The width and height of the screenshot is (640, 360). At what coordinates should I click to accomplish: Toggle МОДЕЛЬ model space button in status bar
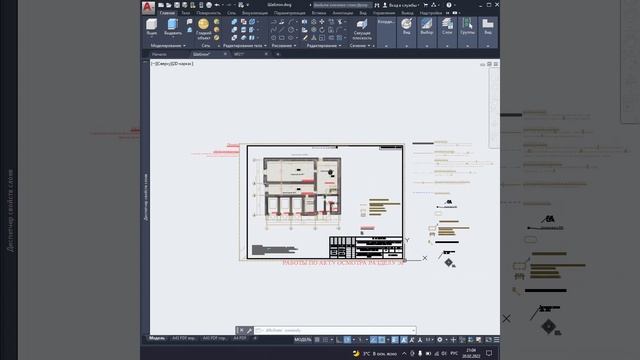pos(303,340)
